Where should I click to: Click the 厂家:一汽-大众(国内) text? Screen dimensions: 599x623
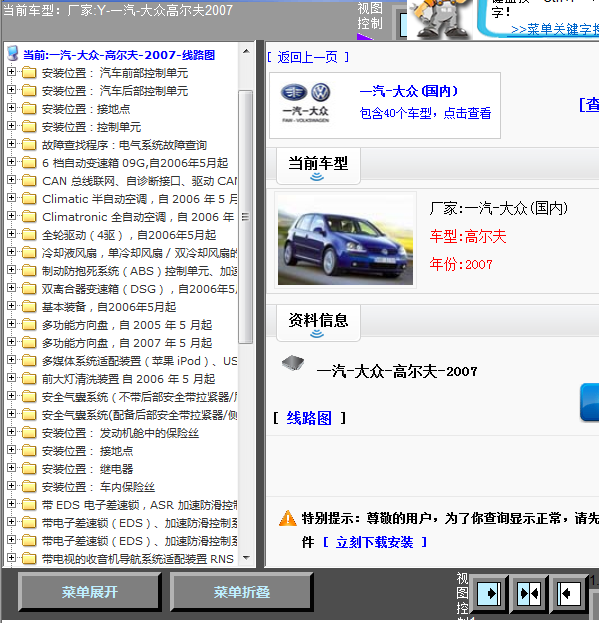499,208
